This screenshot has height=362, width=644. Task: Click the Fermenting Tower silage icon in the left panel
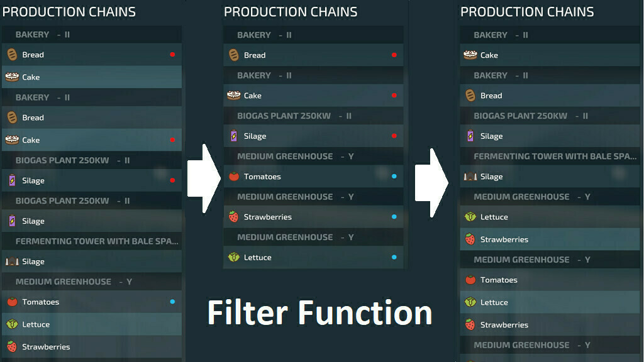[x=12, y=261]
